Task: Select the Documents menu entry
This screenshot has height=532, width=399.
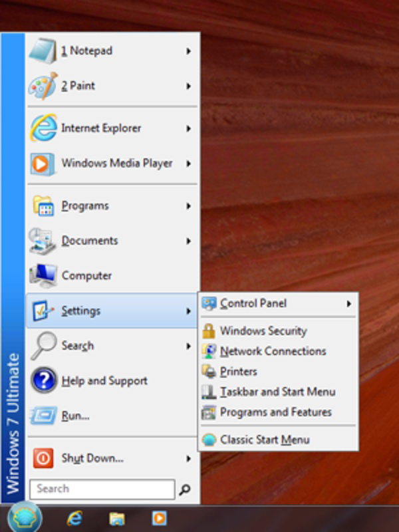Action: (x=112, y=241)
